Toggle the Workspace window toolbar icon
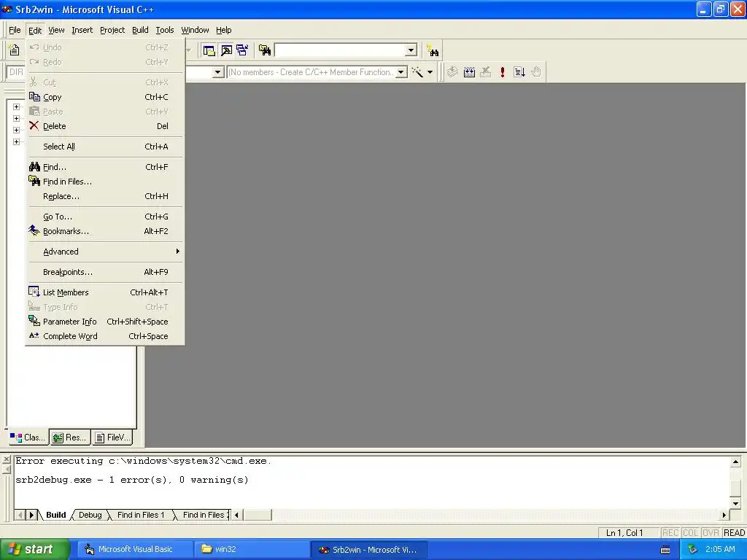 [x=209, y=50]
